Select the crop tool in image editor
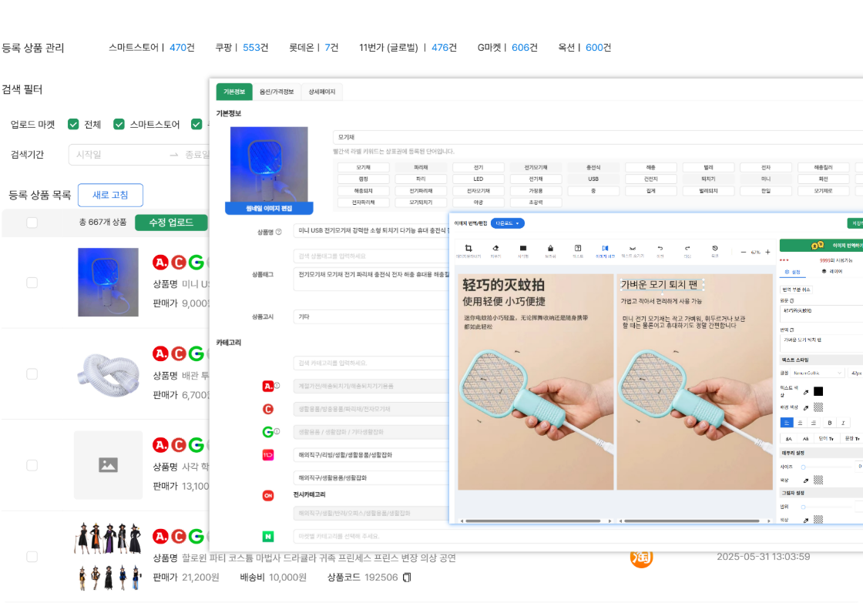The height and width of the screenshot is (616, 863). [x=468, y=249]
